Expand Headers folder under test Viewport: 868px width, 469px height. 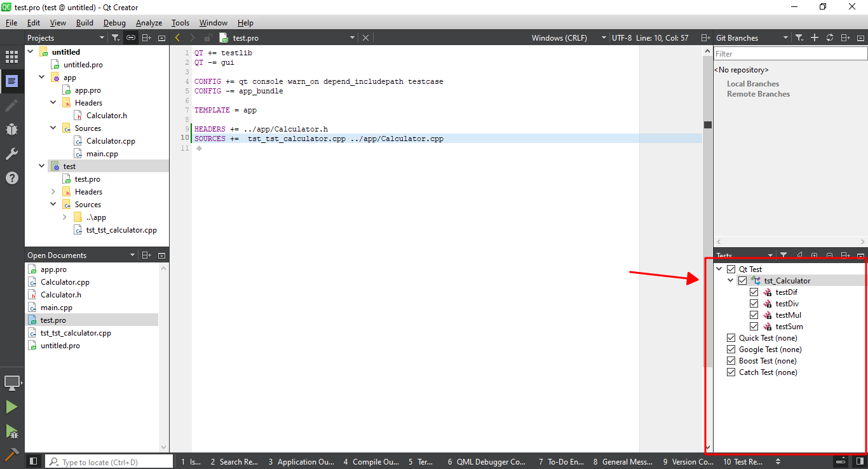[53, 191]
